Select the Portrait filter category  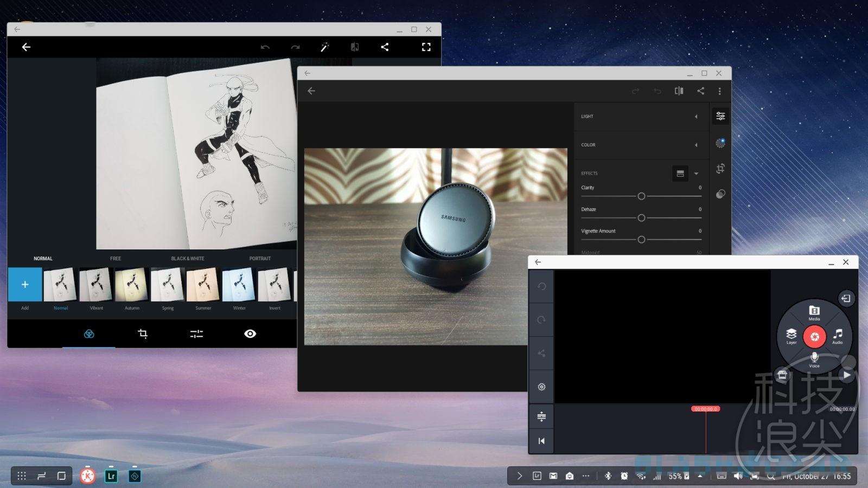(x=260, y=259)
